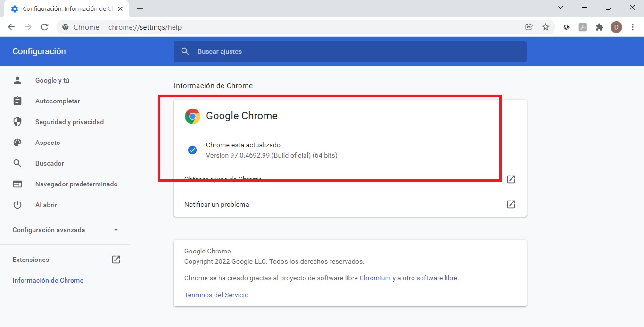644x327 pixels.
Task: Open Términos del Servicio link
Action: 216,295
